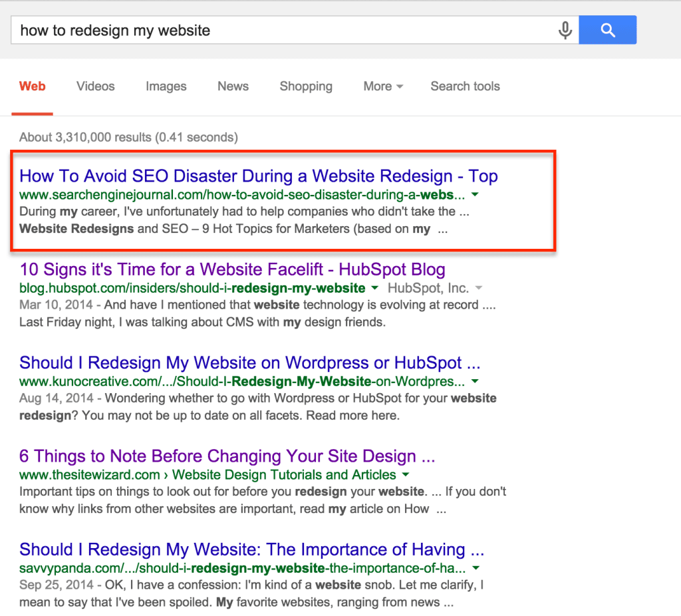Open '10 Signs it's Time for a Website Facelift' link

point(232,269)
